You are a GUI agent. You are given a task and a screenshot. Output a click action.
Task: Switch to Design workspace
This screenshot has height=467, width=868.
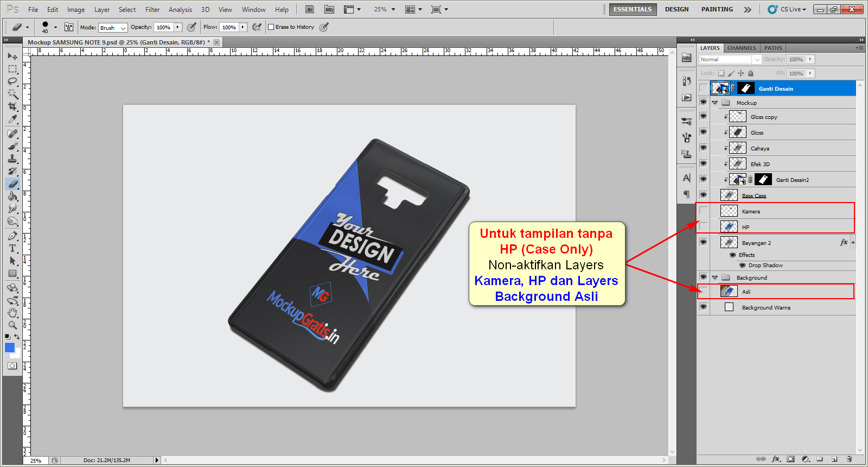677,9
